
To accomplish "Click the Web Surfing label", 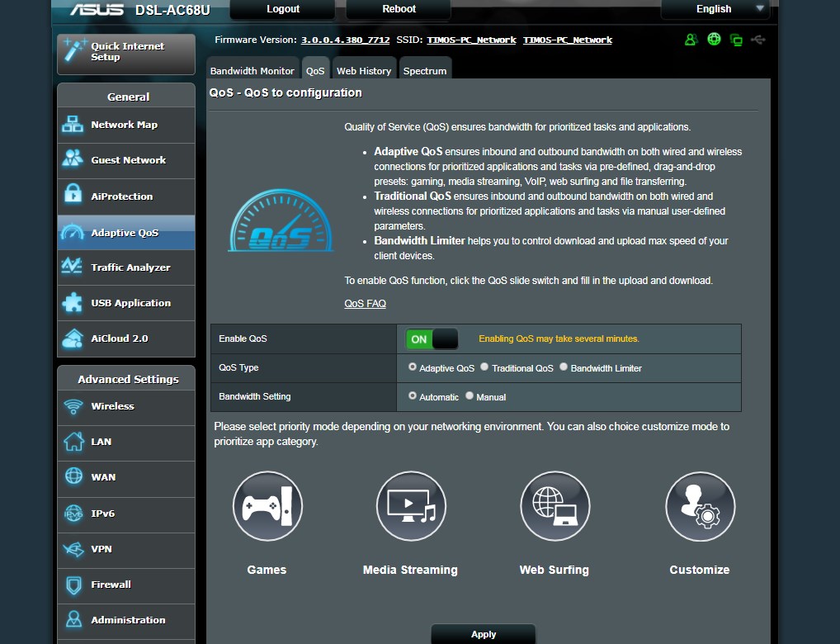I will tap(554, 570).
